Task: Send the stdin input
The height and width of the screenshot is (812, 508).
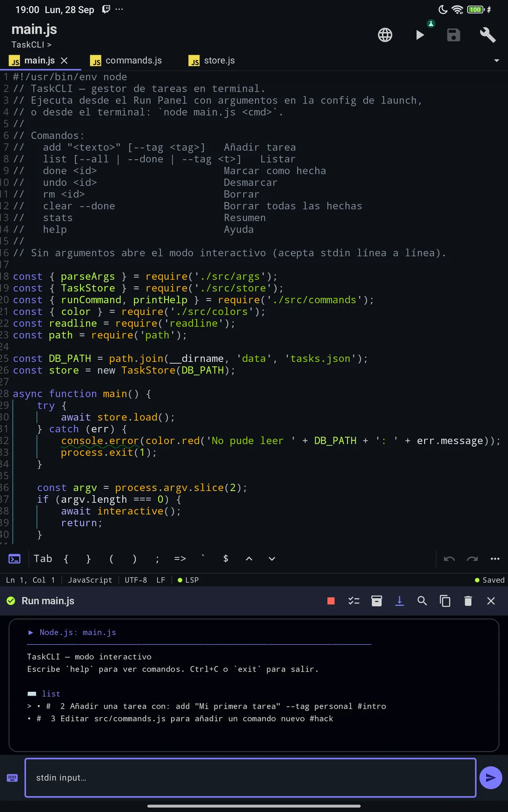Action: (x=491, y=778)
